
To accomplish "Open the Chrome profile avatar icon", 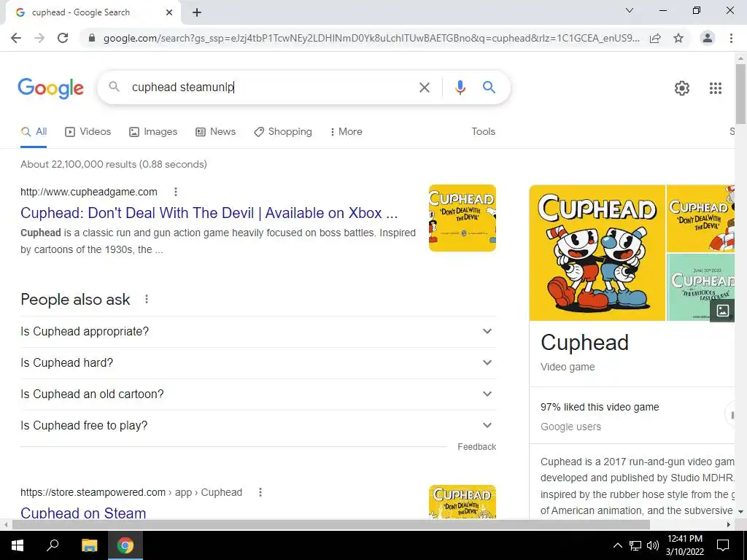I will [x=708, y=38].
